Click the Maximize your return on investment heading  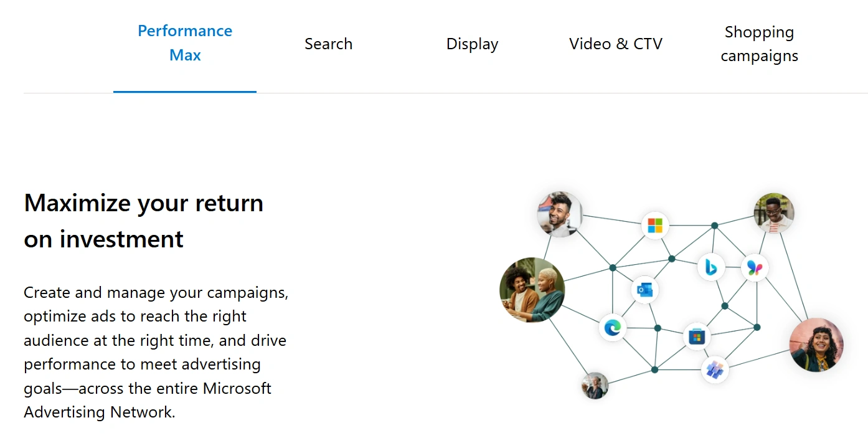(144, 221)
